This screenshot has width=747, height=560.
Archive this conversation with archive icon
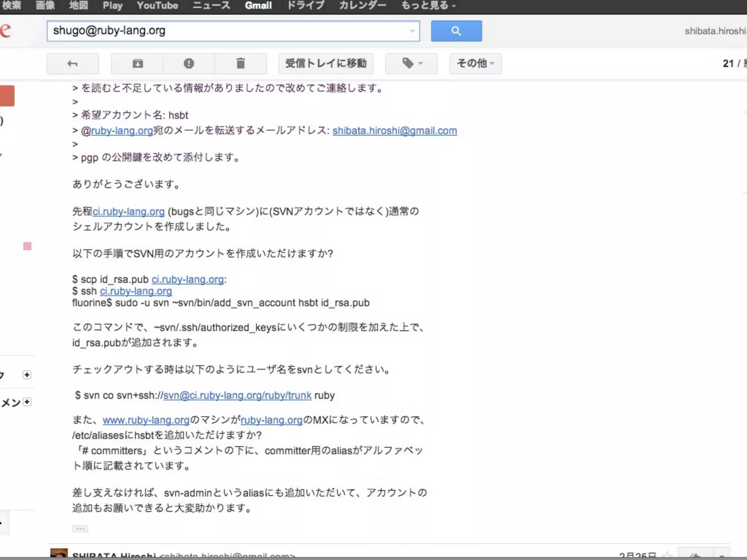137,64
